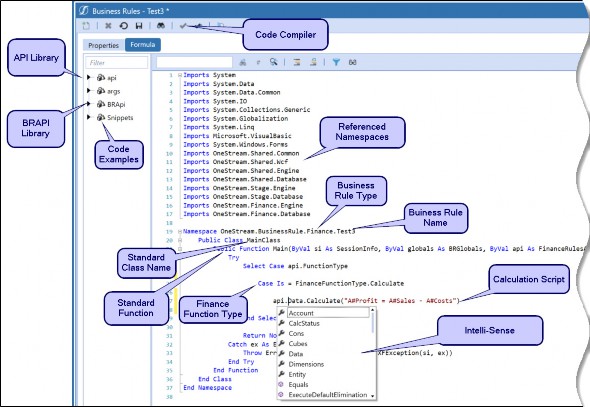Image resolution: width=590 pixels, height=407 pixels.
Task: Click the Refresh circular arrow icon
Action: (123, 26)
